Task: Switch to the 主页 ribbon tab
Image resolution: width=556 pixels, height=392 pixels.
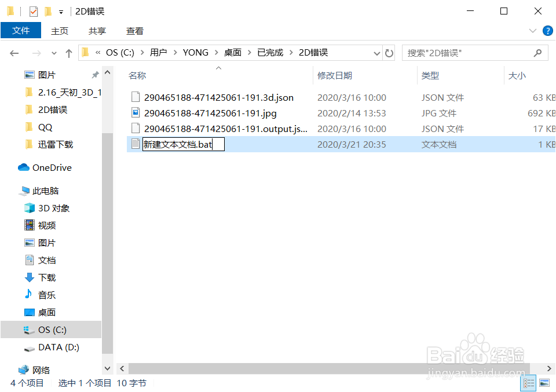Action: point(59,31)
